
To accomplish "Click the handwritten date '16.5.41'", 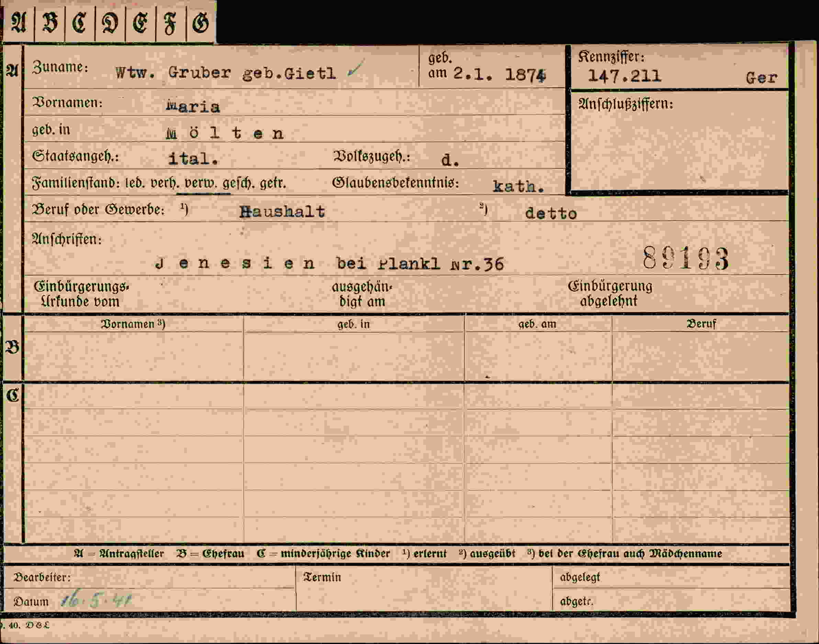I will [97, 599].
